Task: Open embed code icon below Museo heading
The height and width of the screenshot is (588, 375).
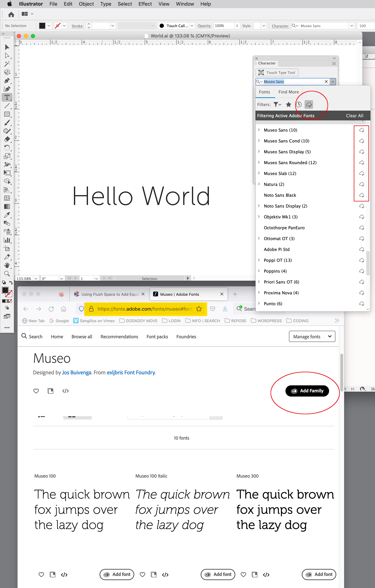Action: (x=66, y=391)
